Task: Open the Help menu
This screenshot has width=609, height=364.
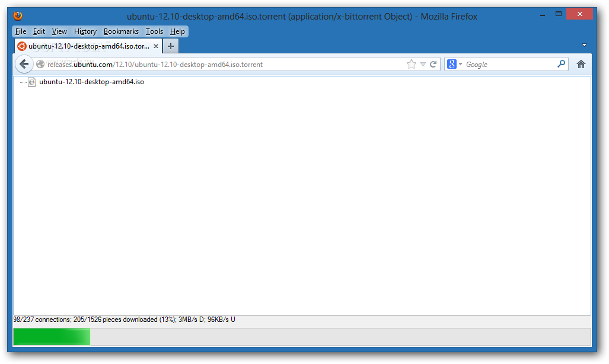Action: [177, 31]
